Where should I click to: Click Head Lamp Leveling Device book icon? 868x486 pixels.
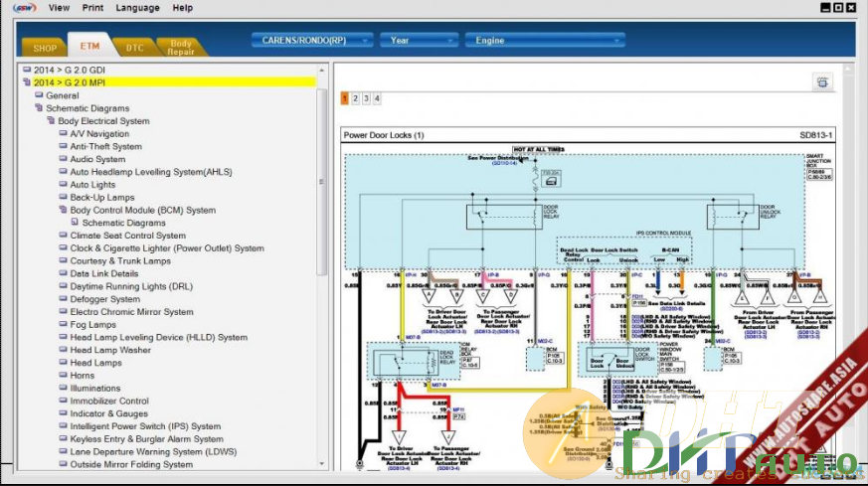pos(63,337)
